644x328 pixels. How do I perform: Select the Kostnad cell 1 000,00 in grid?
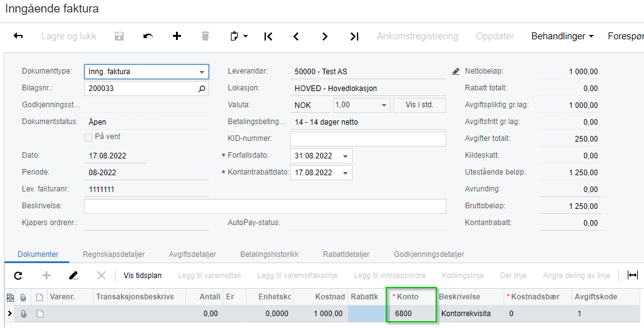pyautogui.click(x=320, y=314)
